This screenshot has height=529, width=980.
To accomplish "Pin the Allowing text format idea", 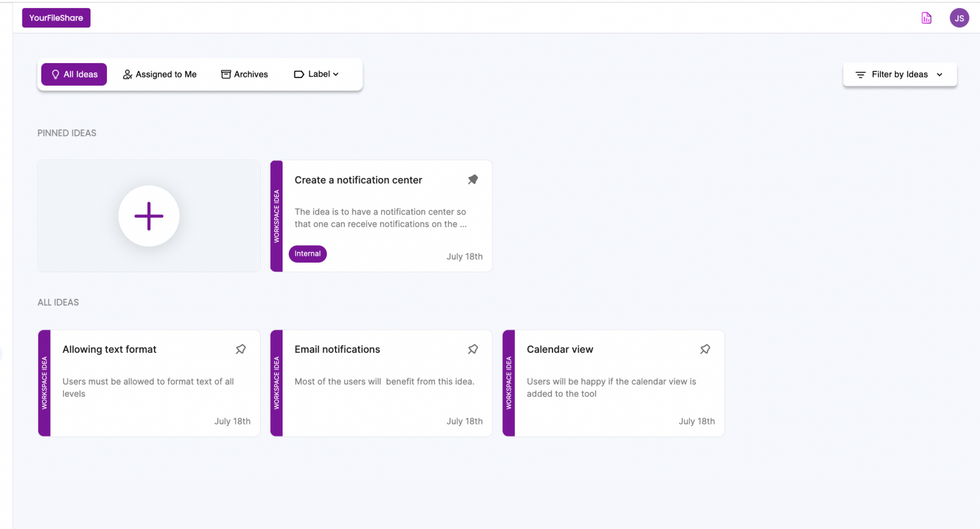I will [x=241, y=350].
